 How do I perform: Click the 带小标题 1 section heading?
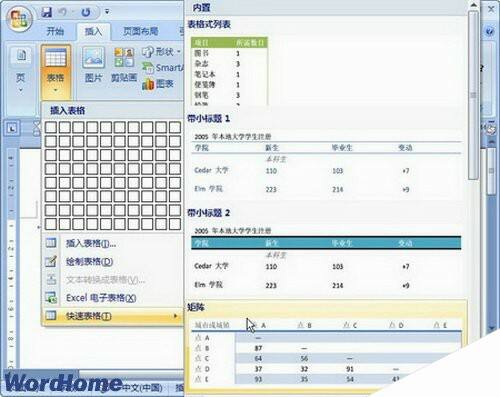pos(208,118)
